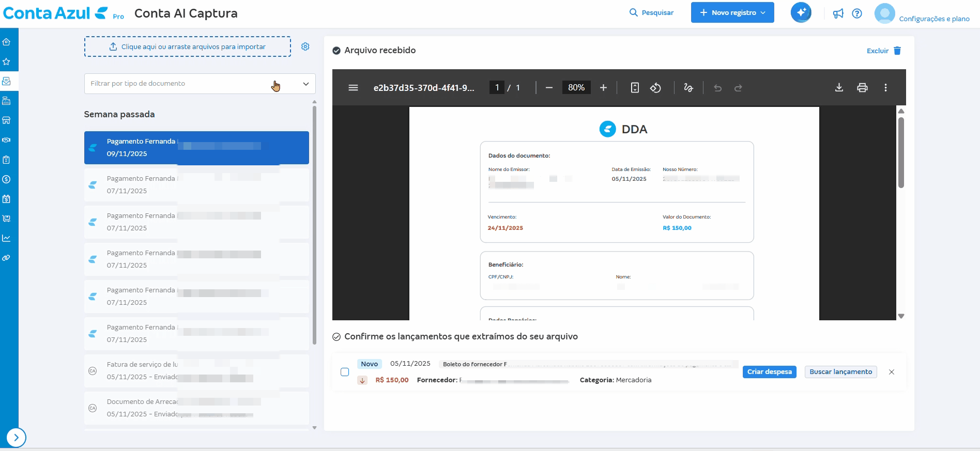Open the announcements megaphone icon

[x=838, y=13]
